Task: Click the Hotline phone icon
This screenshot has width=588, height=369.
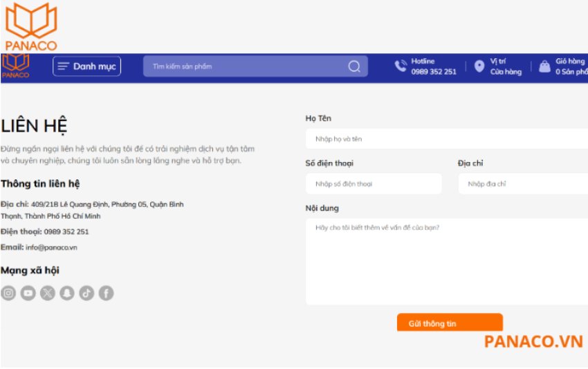Action: point(401,66)
